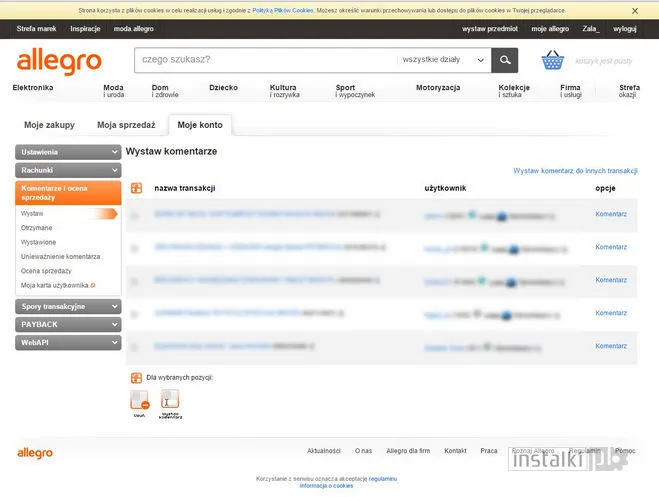Open the wszystkie działy category dropdown
The width and height of the screenshot is (659, 497).
pos(444,60)
